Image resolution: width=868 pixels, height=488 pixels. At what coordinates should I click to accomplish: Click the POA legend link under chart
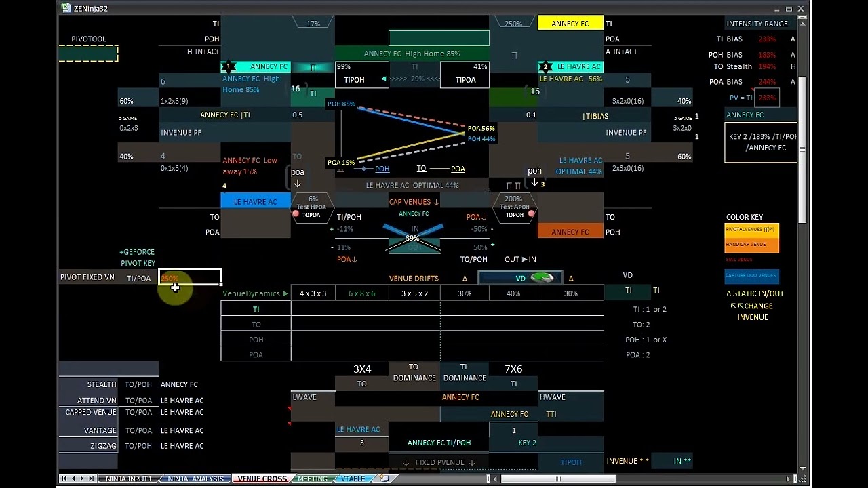pyautogui.click(x=458, y=169)
